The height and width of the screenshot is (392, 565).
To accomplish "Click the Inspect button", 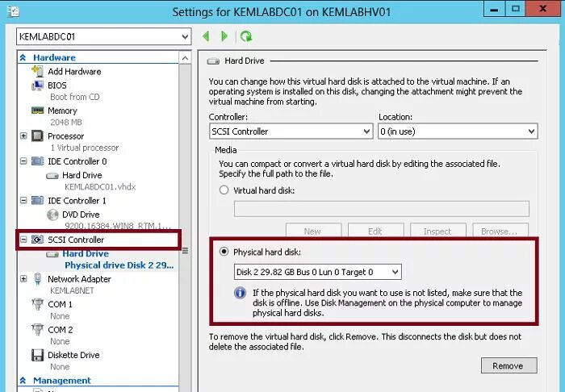I will click(x=437, y=231).
